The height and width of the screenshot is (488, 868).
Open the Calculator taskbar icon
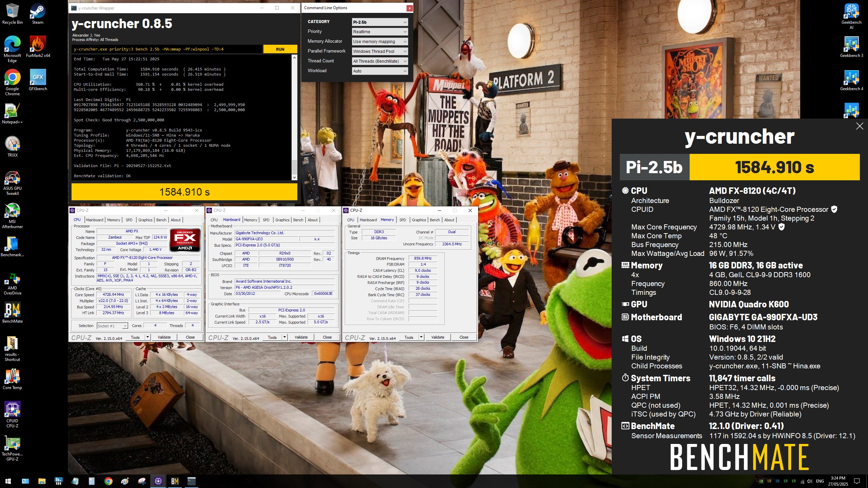coord(92,481)
